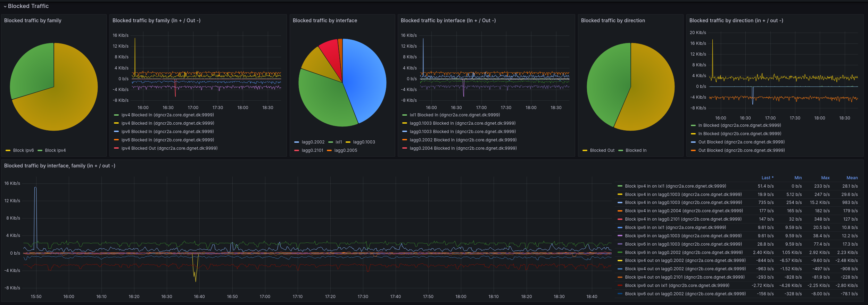Select Block ipv4 out on lagg0.2002 dgncr2a row
The height and width of the screenshot is (305, 868).
(x=685, y=261)
